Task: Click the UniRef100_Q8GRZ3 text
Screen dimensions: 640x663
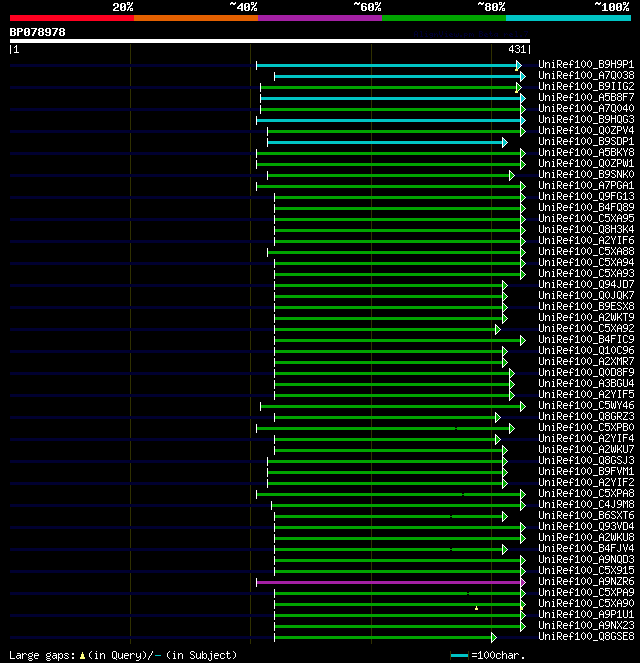Action: (586, 416)
